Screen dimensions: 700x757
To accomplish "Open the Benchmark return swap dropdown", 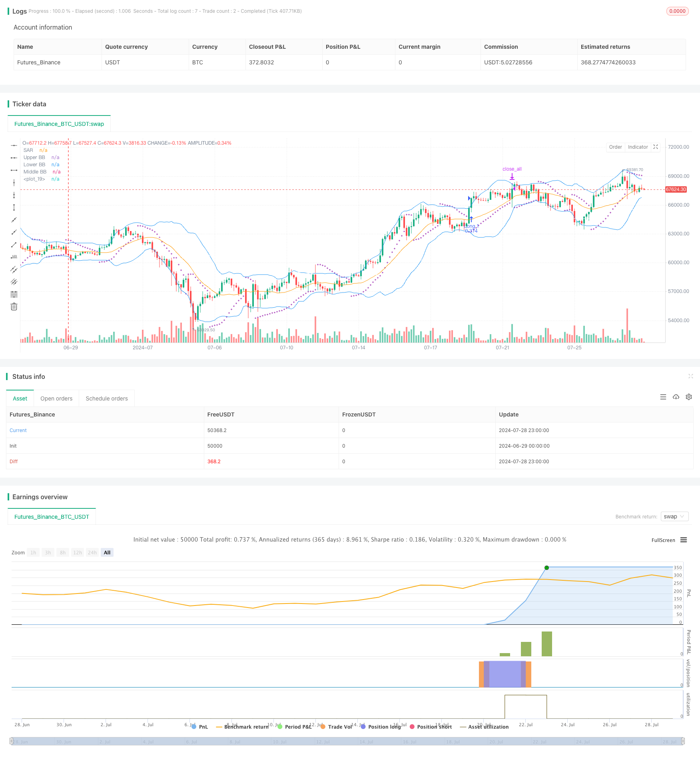I will pos(675,516).
